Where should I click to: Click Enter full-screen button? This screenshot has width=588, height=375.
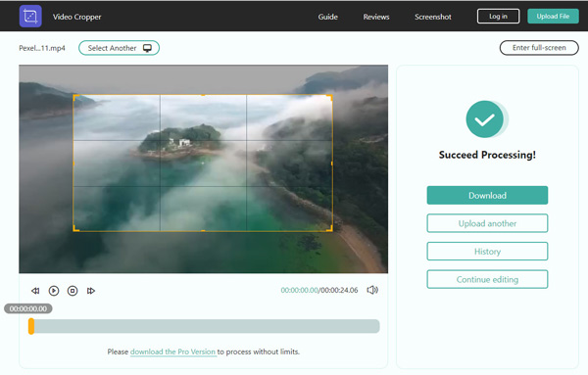[x=539, y=48]
